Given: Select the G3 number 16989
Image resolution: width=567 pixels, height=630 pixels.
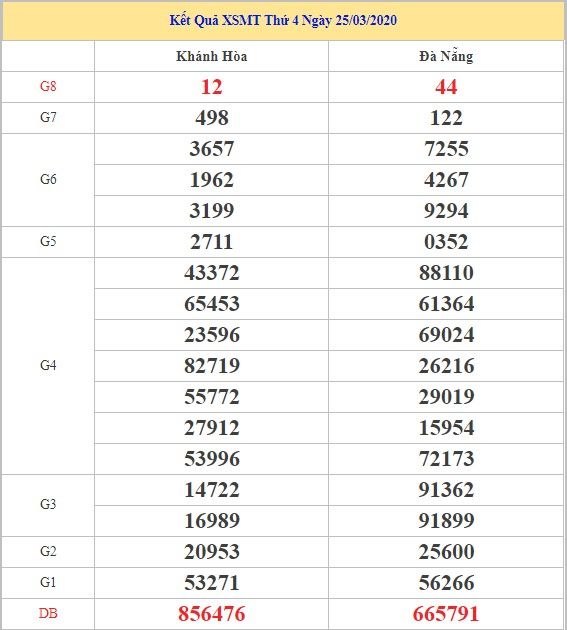Looking at the screenshot, I should tap(212, 521).
